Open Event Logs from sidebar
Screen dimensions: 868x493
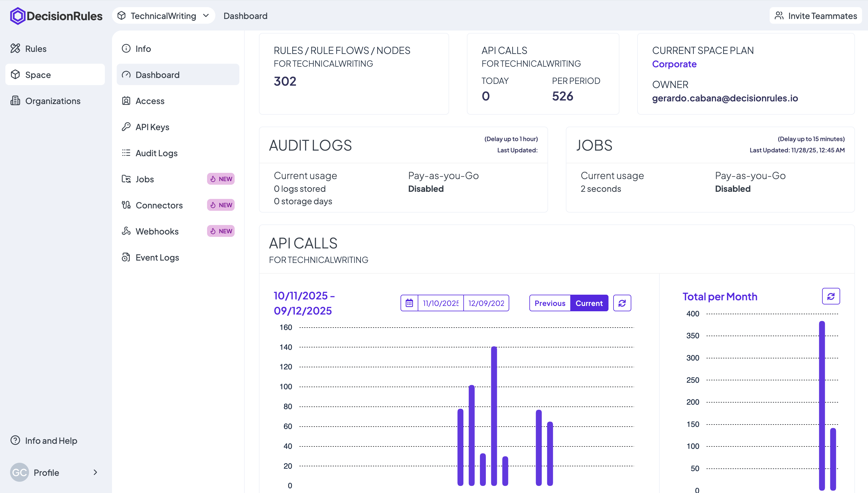157,257
